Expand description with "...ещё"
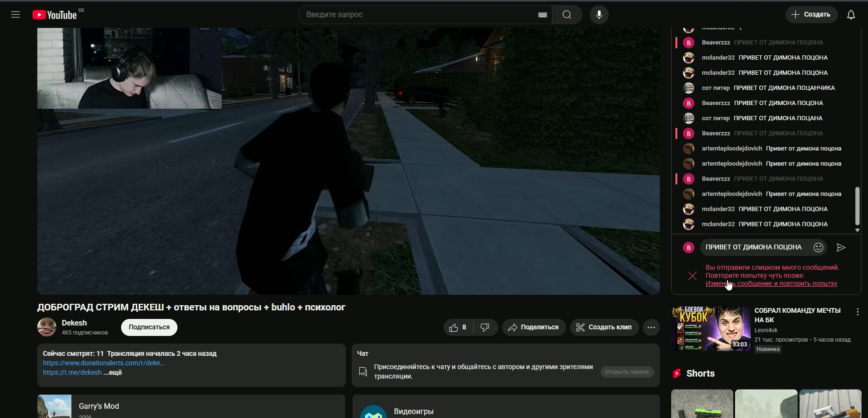The width and height of the screenshot is (868, 418). click(x=113, y=373)
